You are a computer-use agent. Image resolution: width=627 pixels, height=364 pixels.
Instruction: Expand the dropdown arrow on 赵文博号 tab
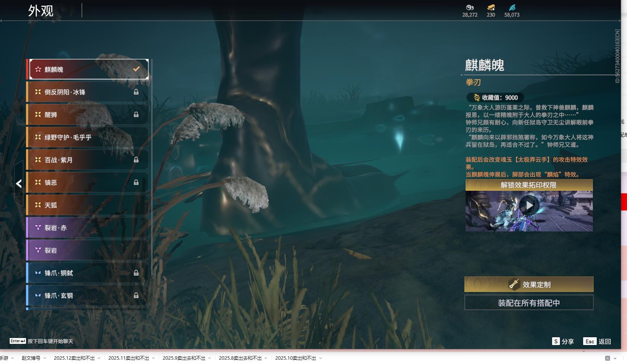click(x=45, y=358)
